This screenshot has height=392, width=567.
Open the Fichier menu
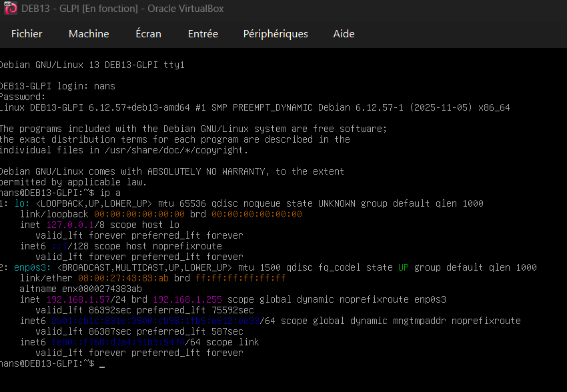[27, 33]
